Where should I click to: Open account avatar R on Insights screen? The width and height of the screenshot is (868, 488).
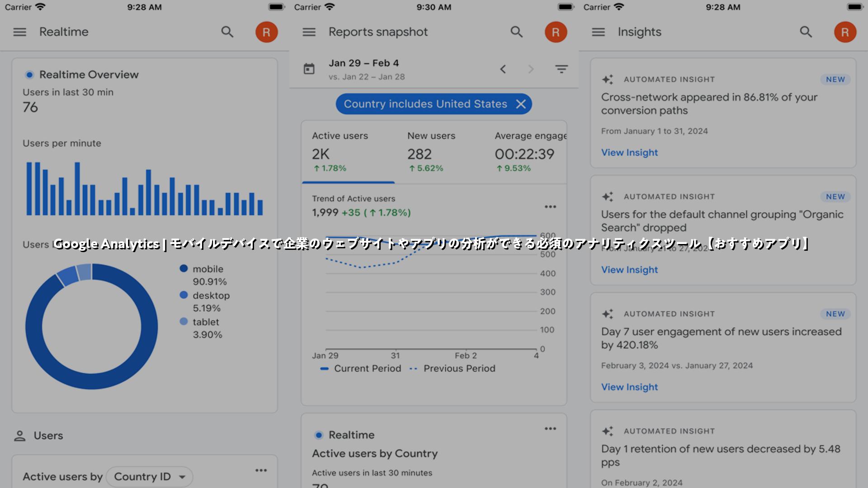click(x=845, y=32)
